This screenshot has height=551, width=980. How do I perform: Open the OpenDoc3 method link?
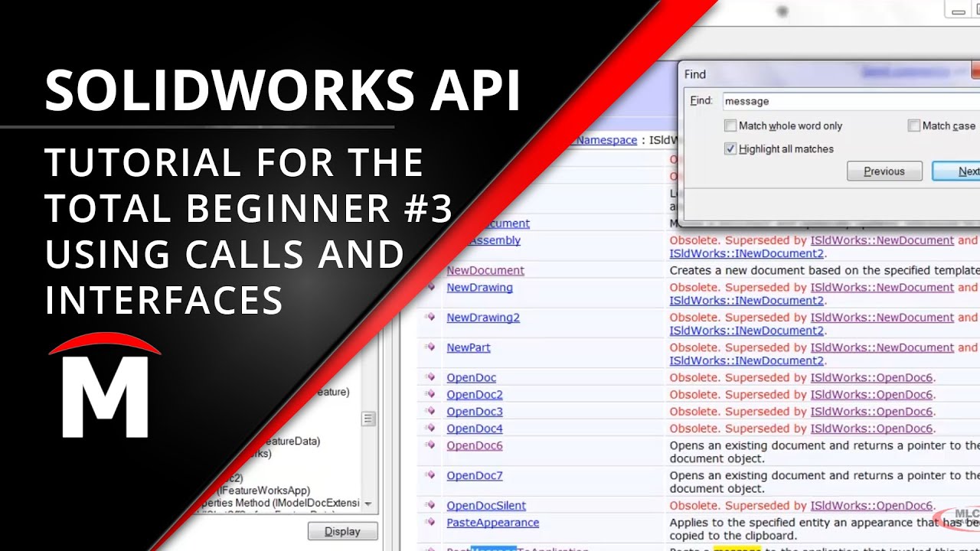point(475,412)
